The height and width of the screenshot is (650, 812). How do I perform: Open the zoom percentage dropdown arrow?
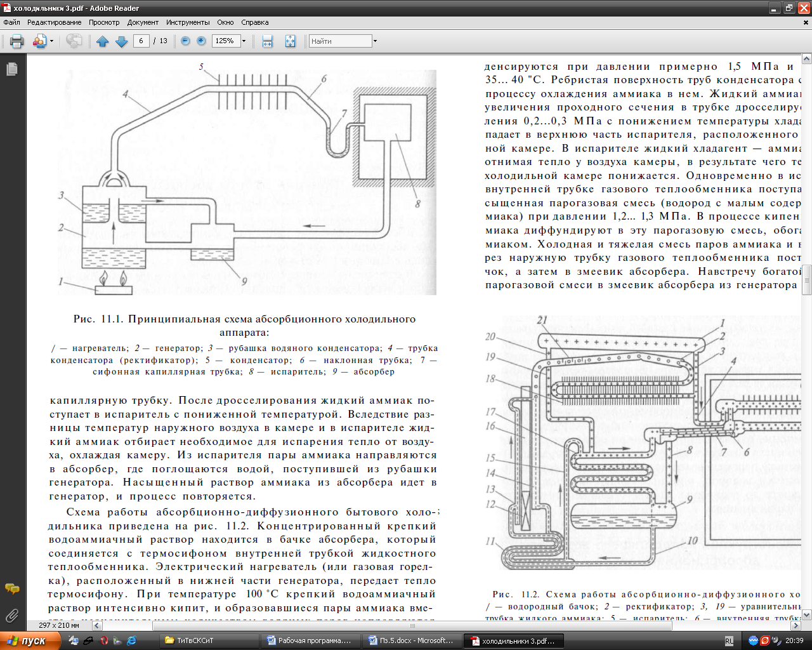(244, 41)
